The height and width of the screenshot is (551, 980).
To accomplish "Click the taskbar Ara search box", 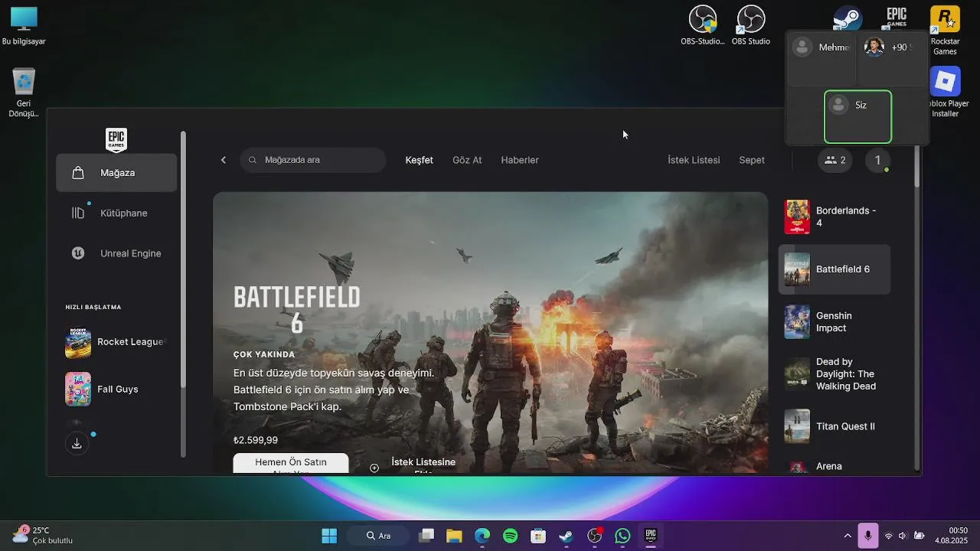I will [x=380, y=536].
